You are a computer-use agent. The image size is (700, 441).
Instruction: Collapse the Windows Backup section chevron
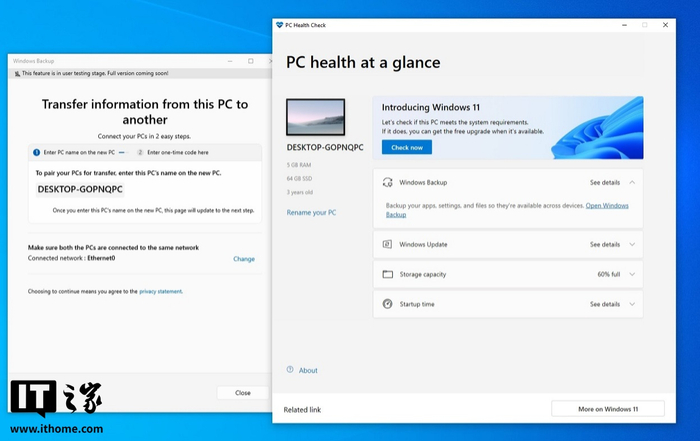click(632, 182)
